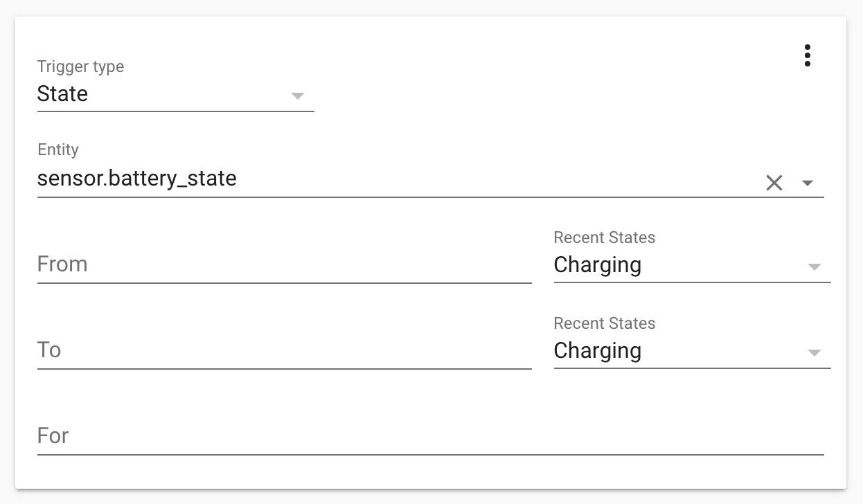Expand Recent States Charging dropdown beside From
863x504 pixels.
[679, 265]
